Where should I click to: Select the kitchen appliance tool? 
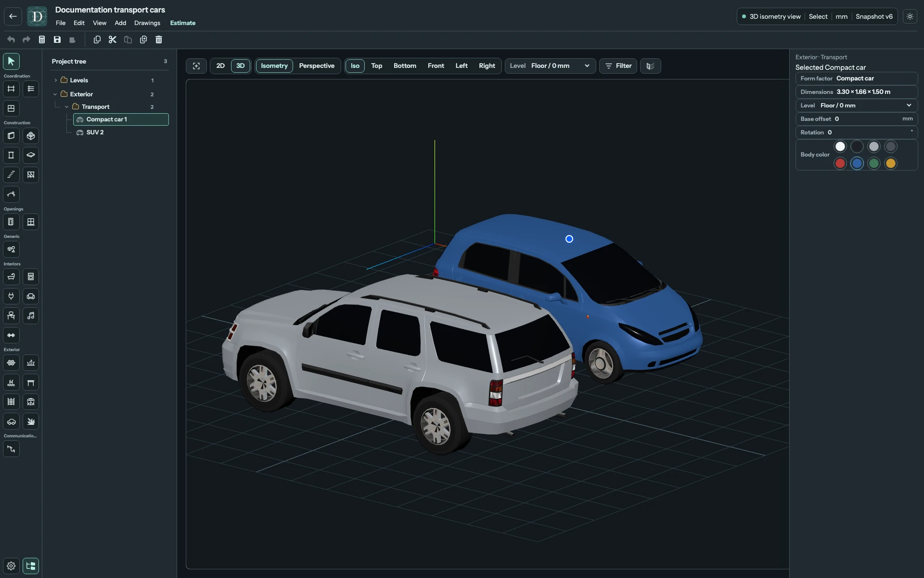(x=31, y=277)
